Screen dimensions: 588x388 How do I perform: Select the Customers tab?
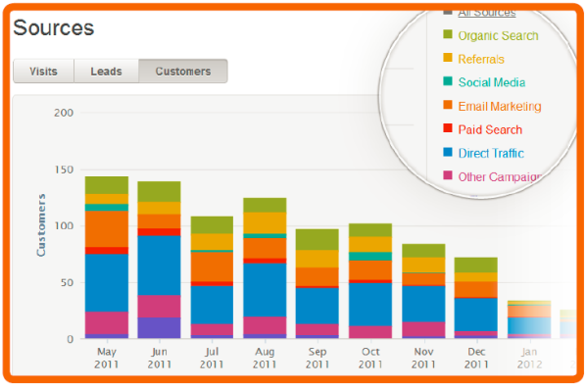point(183,71)
